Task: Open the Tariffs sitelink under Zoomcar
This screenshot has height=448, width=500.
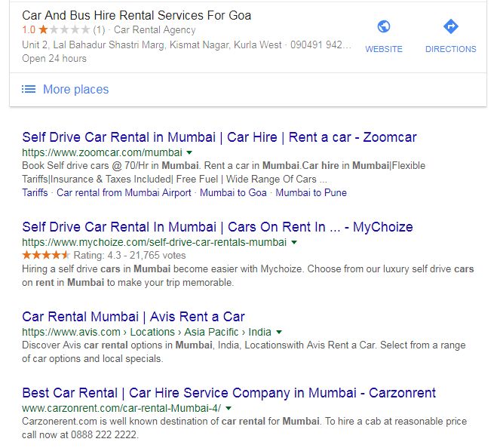Action: coord(35,192)
